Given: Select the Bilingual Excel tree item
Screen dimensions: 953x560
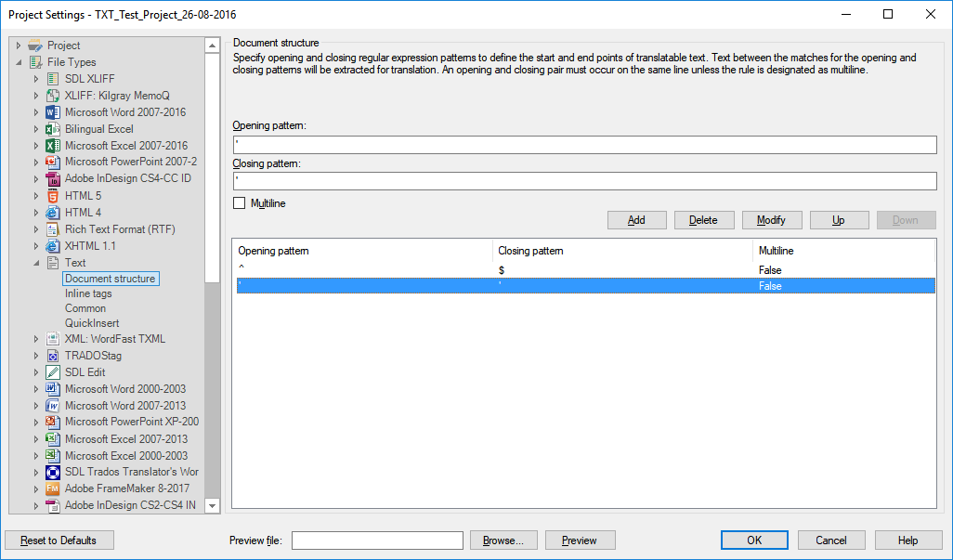Looking at the screenshot, I should tap(99, 129).
